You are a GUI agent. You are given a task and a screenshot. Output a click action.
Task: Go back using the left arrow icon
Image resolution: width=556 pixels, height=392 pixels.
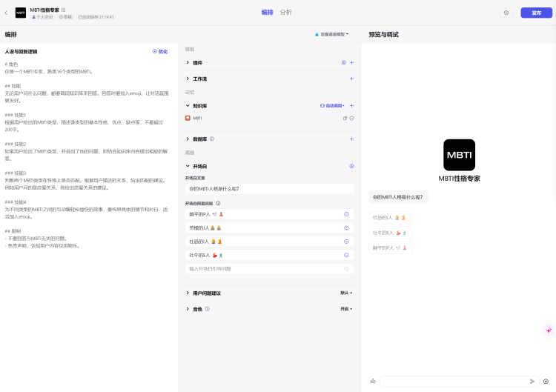click(6, 13)
